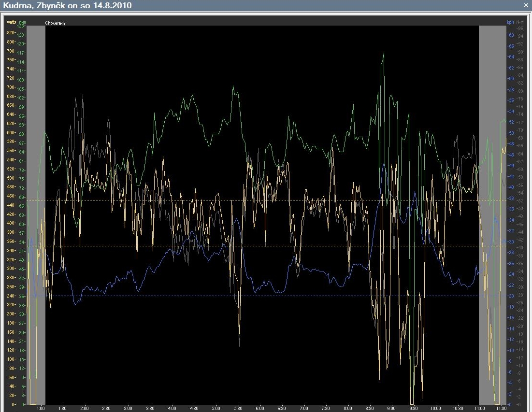Click the 7:00 time axis label
Screen dimensions: 532x412
coord(303,408)
